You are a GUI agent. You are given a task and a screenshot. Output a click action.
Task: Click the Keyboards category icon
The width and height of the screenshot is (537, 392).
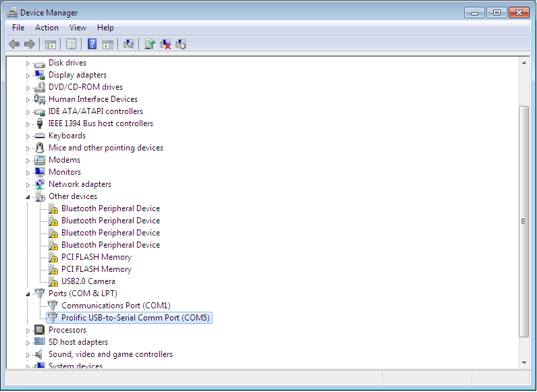pos(40,136)
